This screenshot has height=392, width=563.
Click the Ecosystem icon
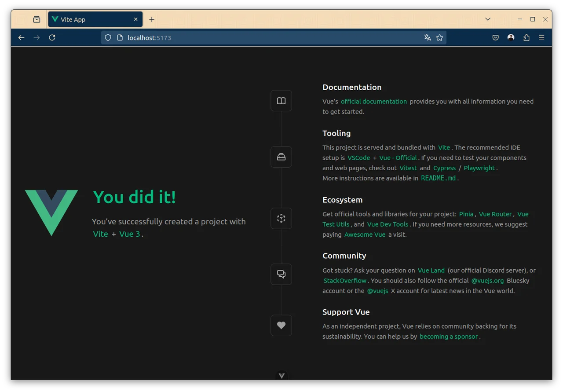coord(281,218)
